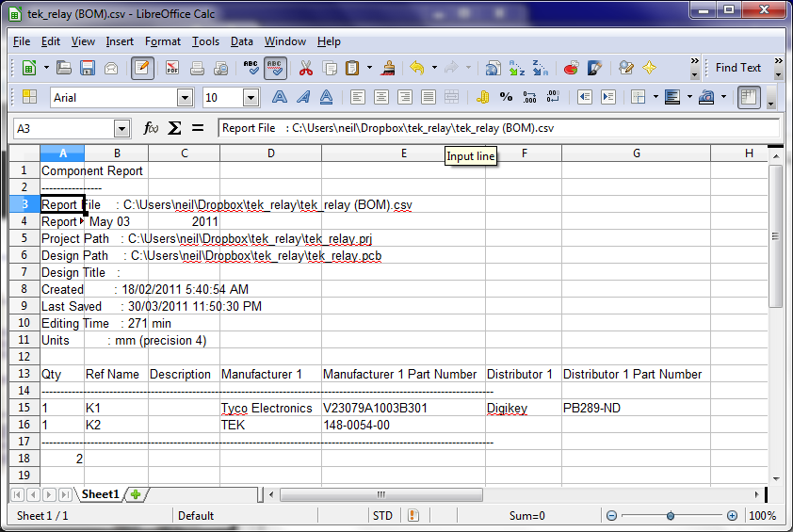This screenshot has height=532, width=793.
Task: Toggle Edit File mode icon
Action: pos(142,68)
